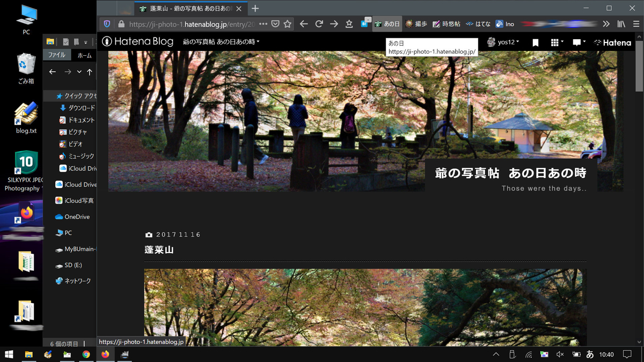Select MyBUmain drive in Explorer tree
This screenshot has width=644, height=362.
[76, 249]
